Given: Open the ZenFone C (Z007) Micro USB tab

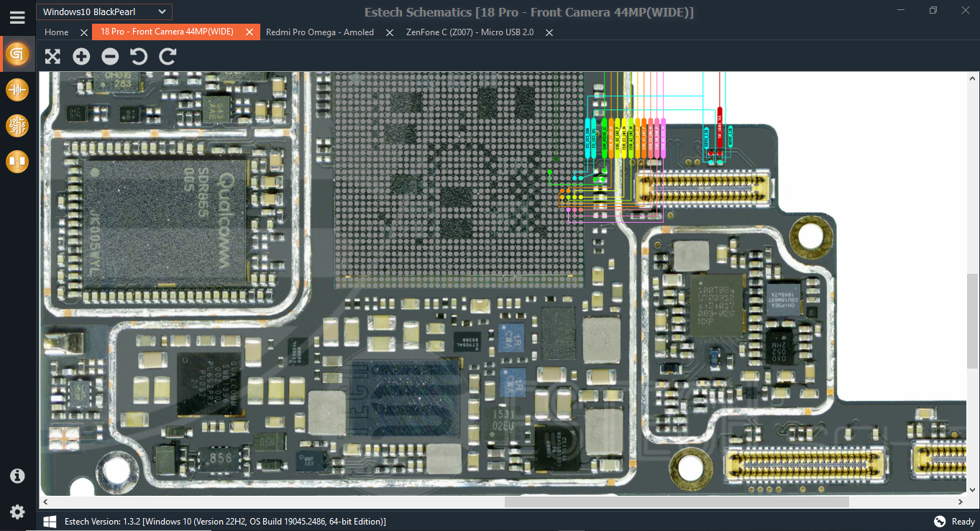Looking at the screenshot, I should (x=470, y=32).
